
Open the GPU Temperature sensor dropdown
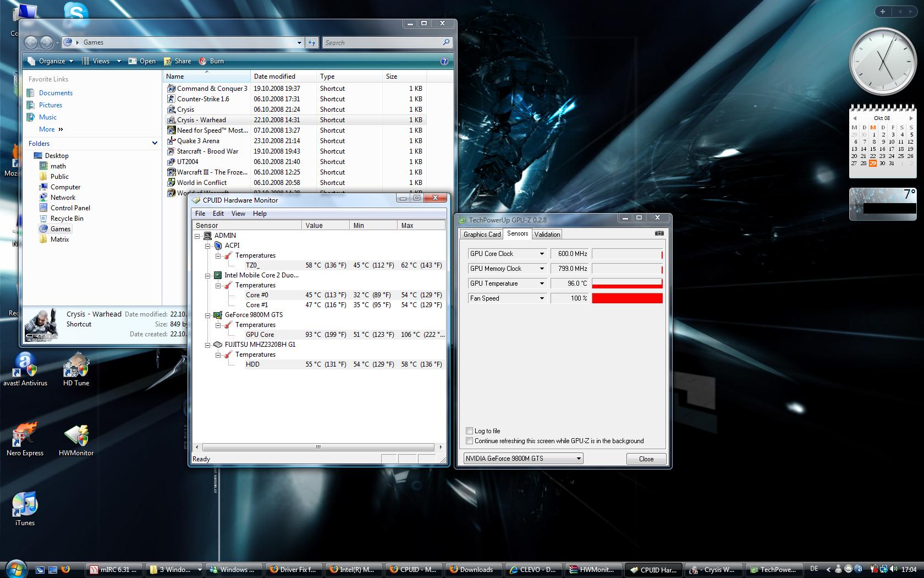point(541,283)
